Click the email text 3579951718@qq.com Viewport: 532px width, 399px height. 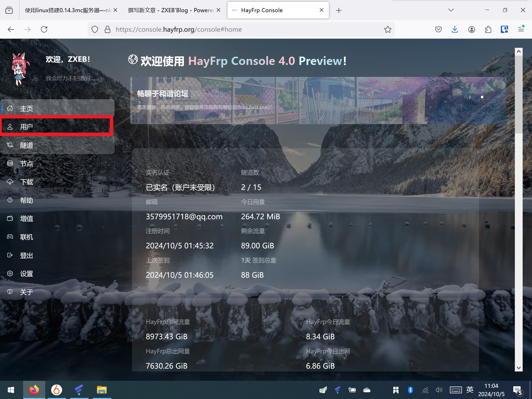click(x=184, y=216)
